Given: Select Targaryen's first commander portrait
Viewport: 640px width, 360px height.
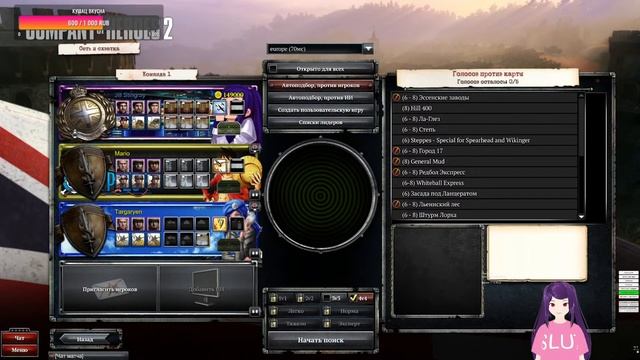Looking at the screenshot, I should (122, 224).
